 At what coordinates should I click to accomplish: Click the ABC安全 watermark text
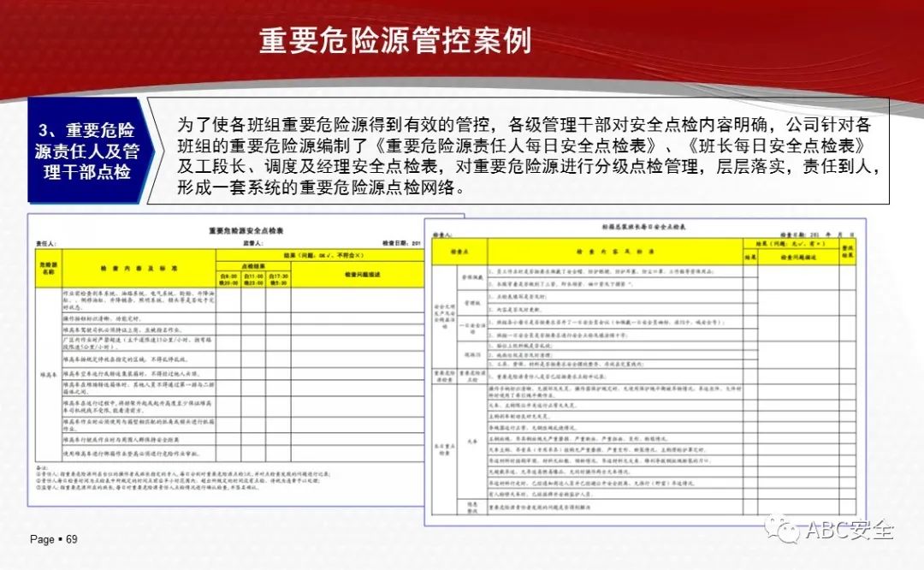(849, 531)
